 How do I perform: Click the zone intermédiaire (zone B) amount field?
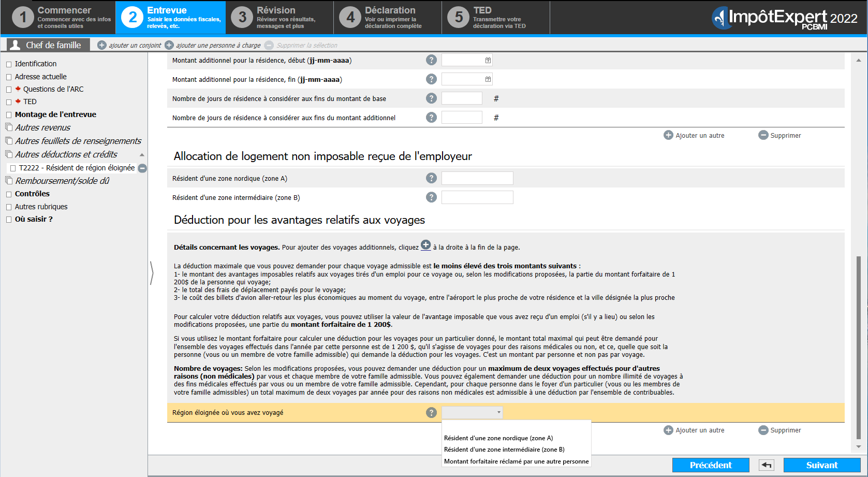coord(477,197)
